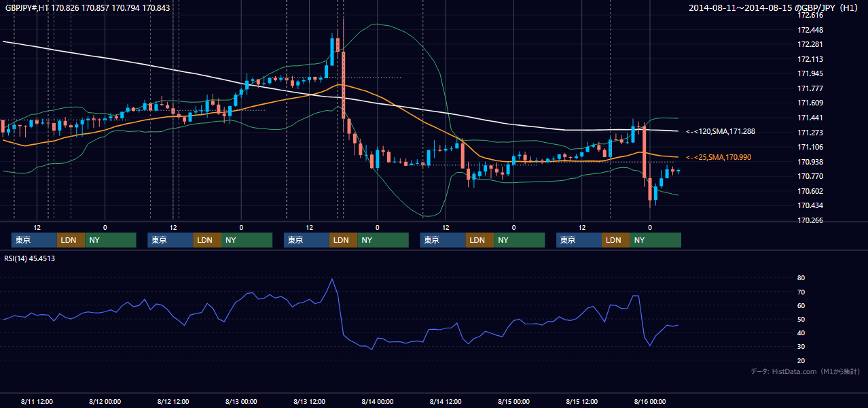Click the 8/16 00:00 date label
The height and width of the screenshot is (408, 868).
pyautogui.click(x=650, y=402)
